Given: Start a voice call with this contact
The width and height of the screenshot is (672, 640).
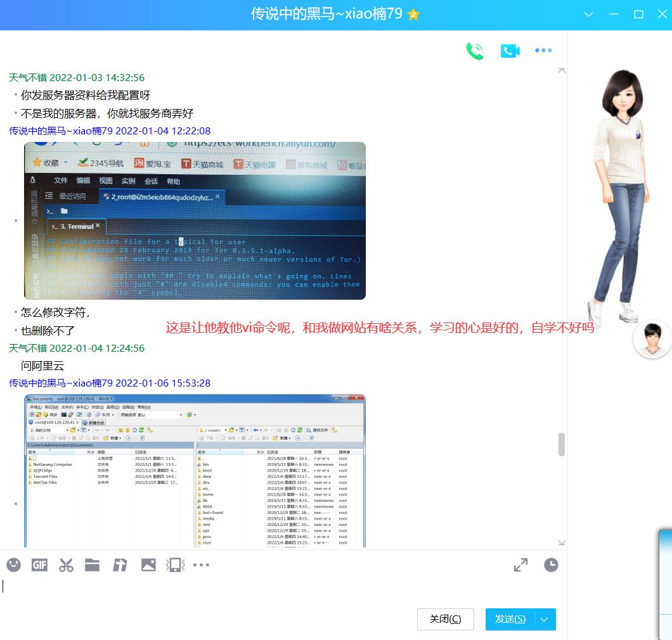Looking at the screenshot, I should (x=474, y=51).
